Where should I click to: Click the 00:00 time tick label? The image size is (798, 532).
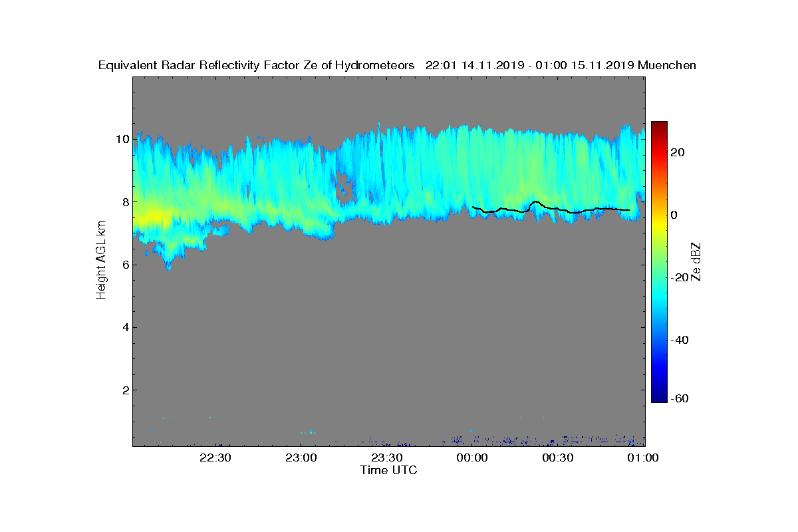coord(472,458)
